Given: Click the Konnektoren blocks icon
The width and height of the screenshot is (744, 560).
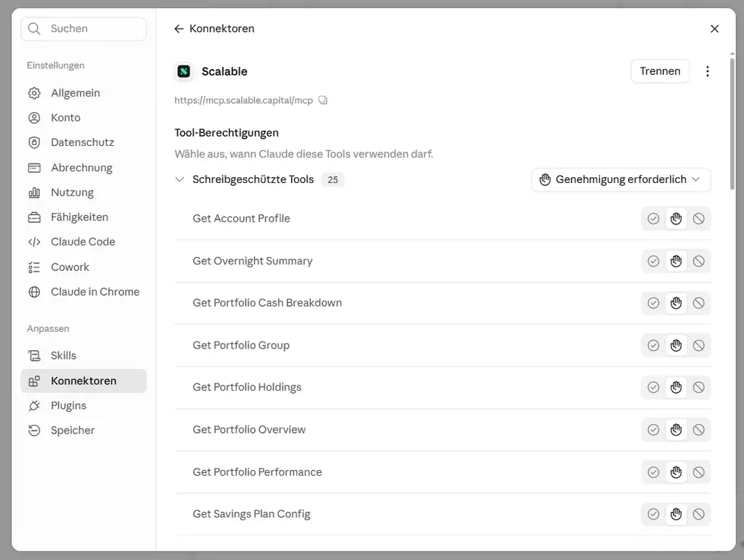Looking at the screenshot, I should (34, 381).
